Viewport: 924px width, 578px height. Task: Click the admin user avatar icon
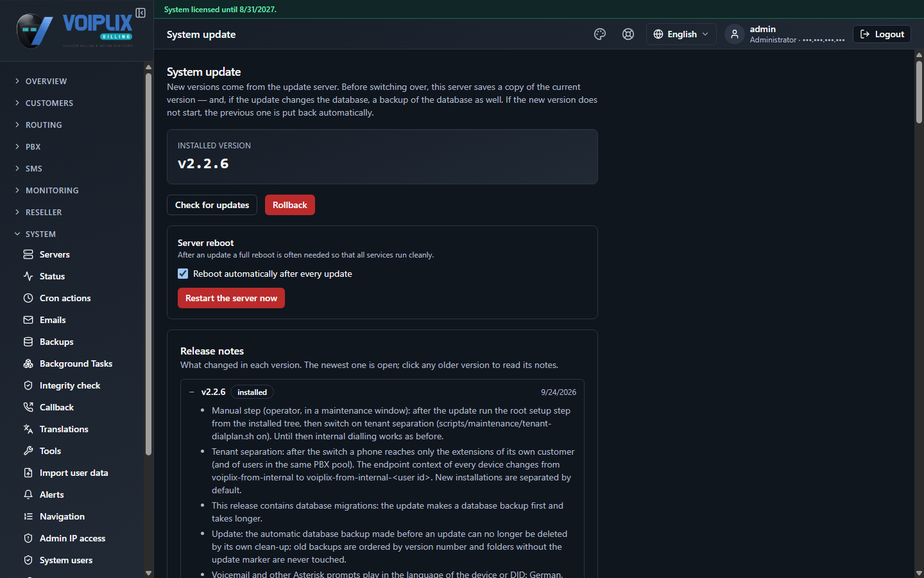[x=735, y=34]
